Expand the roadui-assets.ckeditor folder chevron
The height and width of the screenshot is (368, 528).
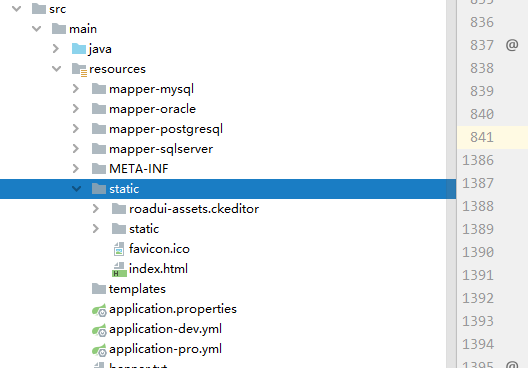[x=96, y=209]
